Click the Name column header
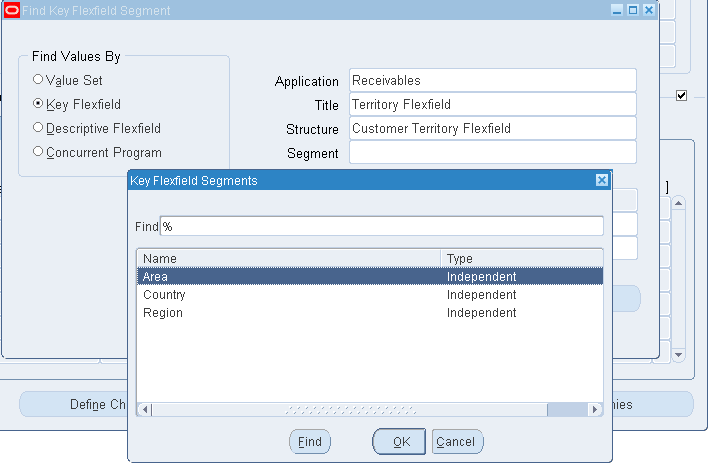Image resolution: width=711 pixels, height=469 pixels. 288,258
